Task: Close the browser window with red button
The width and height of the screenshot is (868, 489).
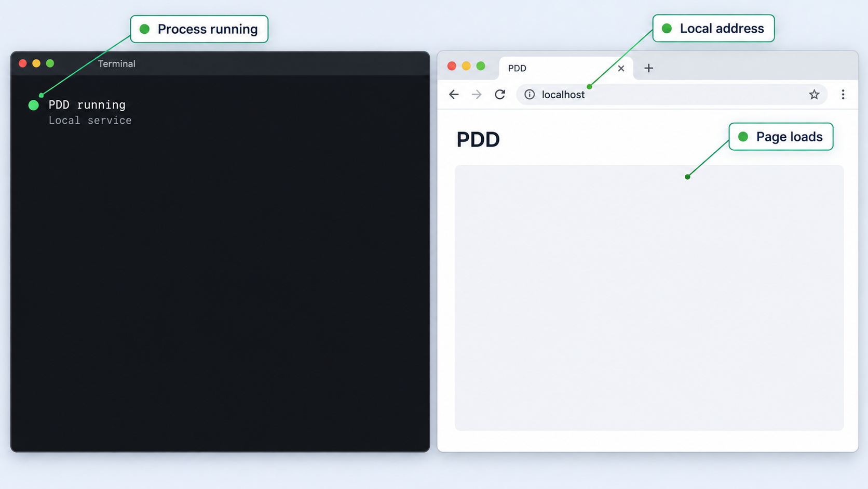Action: 452,66
